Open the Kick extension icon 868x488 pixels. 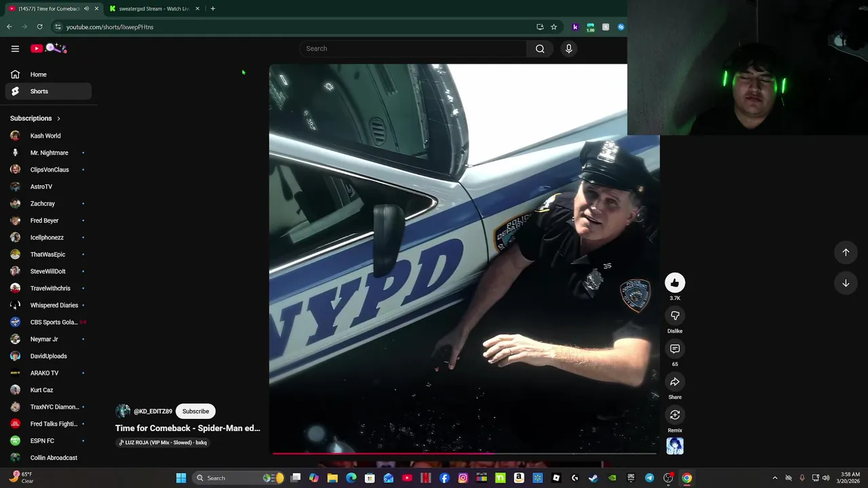coord(575,27)
